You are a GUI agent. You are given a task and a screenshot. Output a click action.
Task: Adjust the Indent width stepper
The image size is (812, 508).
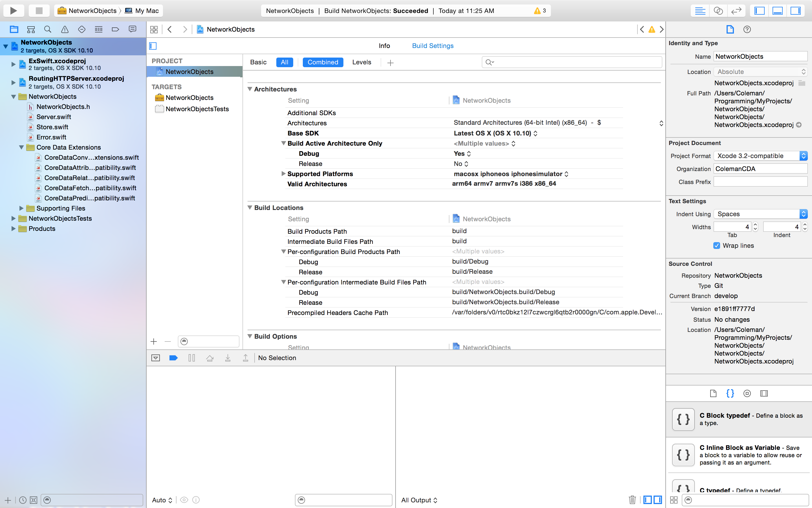[x=805, y=227]
